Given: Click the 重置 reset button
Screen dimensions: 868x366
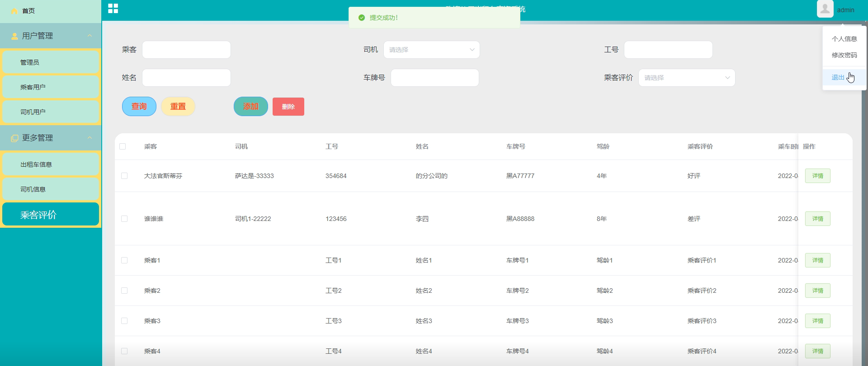Looking at the screenshot, I should pyautogui.click(x=178, y=107).
